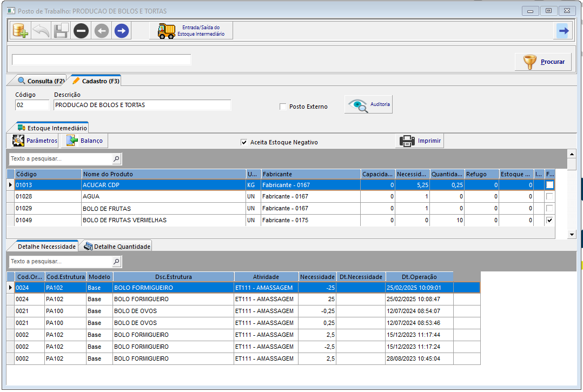This screenshot has height=392, width=583.
Task: Toggle checkbox in AGUA row
Action: [x=549, y=197]
